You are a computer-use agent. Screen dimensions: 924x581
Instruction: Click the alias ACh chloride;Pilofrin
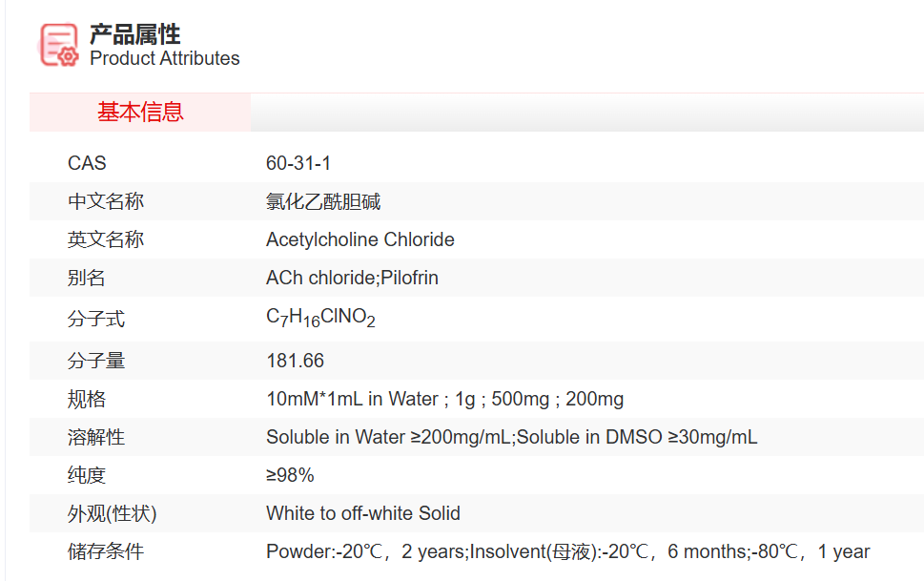click(x=352, y=278)
